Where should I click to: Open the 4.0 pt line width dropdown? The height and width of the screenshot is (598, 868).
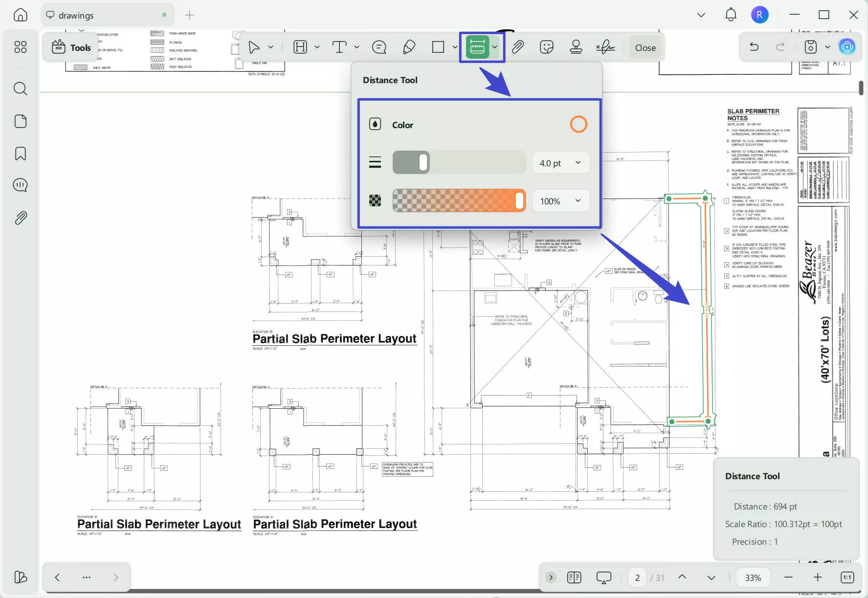(x=560, y=162)
